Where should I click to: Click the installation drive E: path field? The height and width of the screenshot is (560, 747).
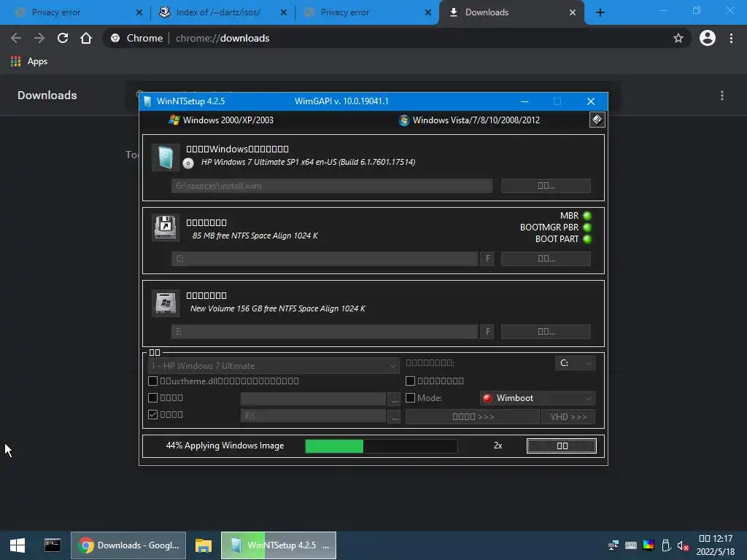coord(325,332)
